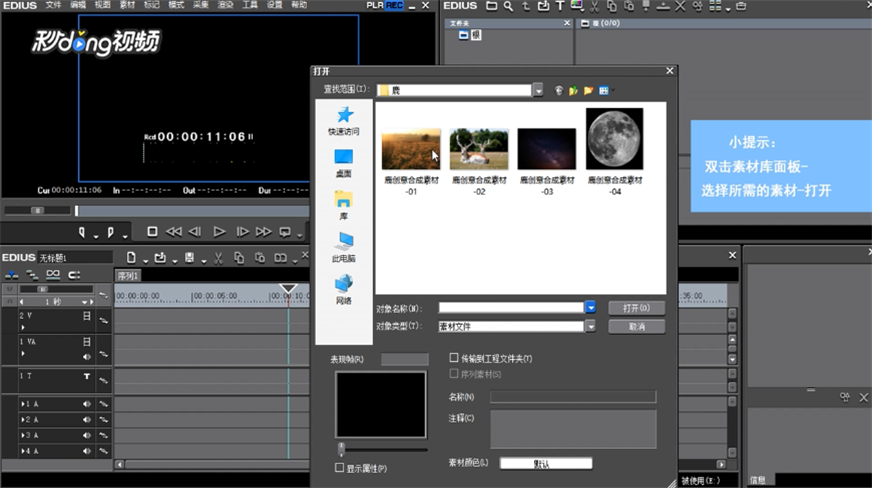Click the Set Out point marker button
The height and width of the screenshot is (488, 872).
pos(111,232)
